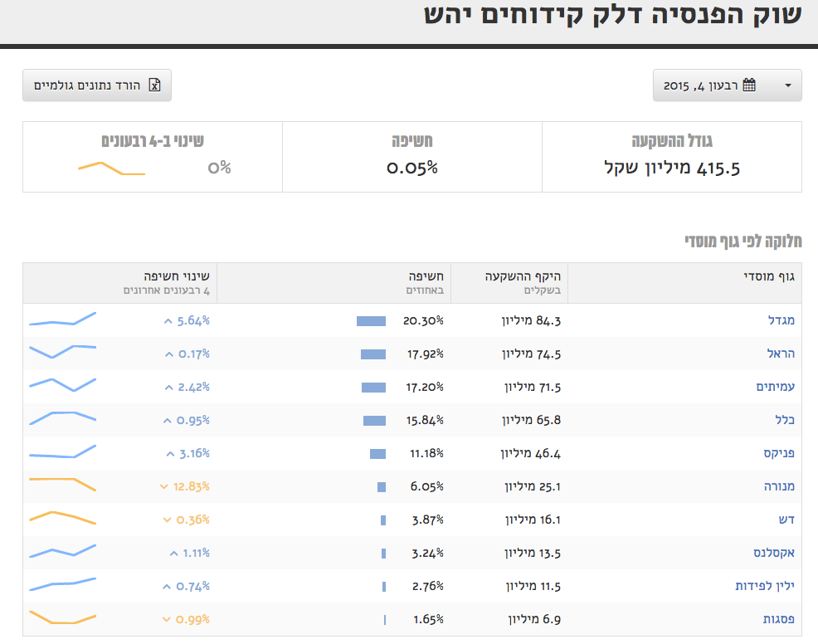This screenshot has height=644, width=818.
Task: Click the sparkline chart in the הראל row
Action: 62,351
